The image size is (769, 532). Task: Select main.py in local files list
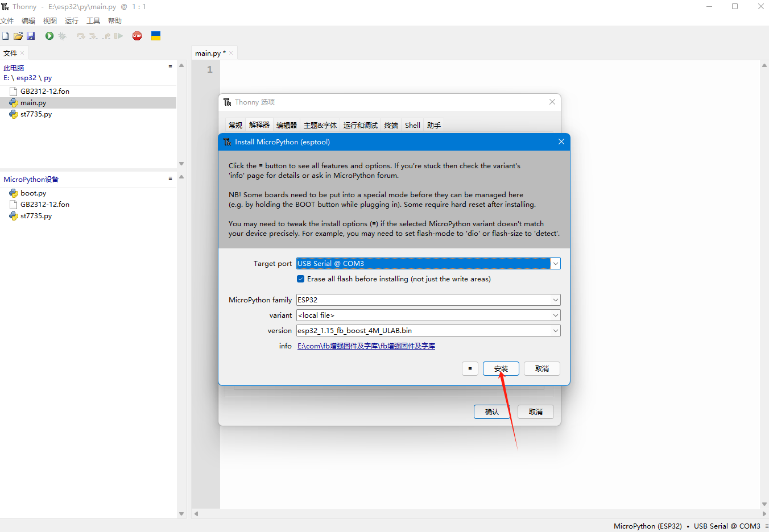[88, 103]
